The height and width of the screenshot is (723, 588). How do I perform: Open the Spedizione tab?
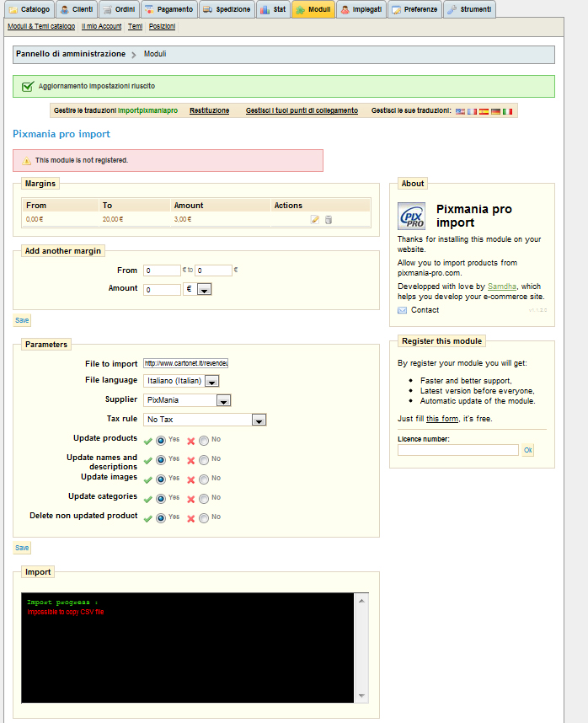click(227, 9)
